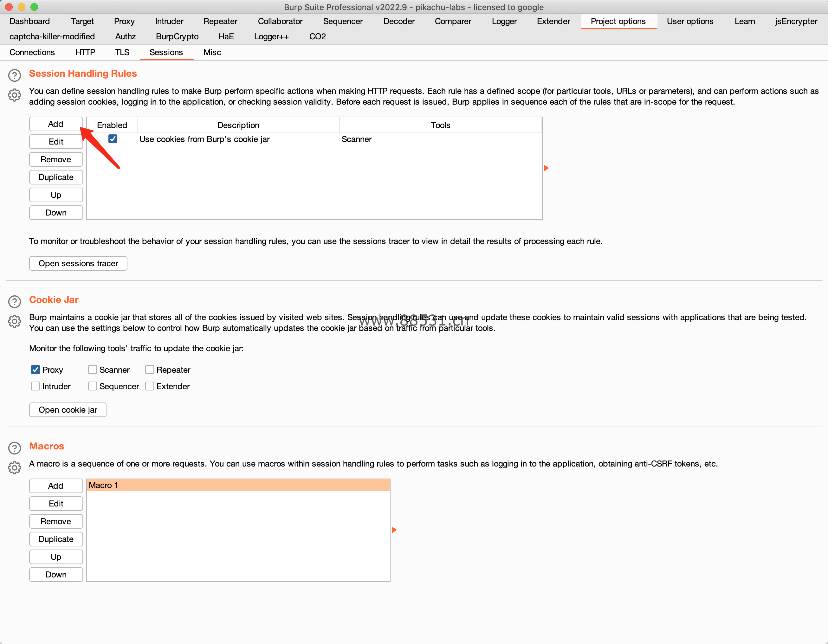Add a new macro
Image resolution: width=828 pixels, height=644 pixels.
pos(56,486)
